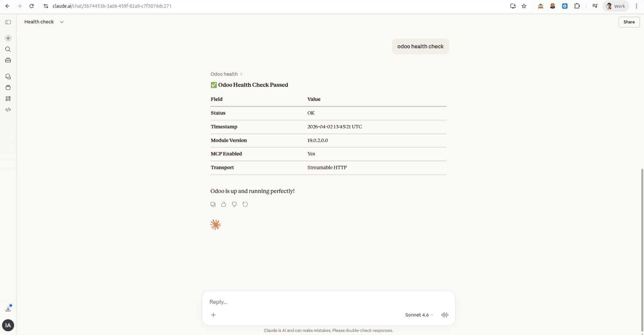Open the Artifacts grid icon in sidebar
Viewport: 644px width, 335px height.
(8, 99)
